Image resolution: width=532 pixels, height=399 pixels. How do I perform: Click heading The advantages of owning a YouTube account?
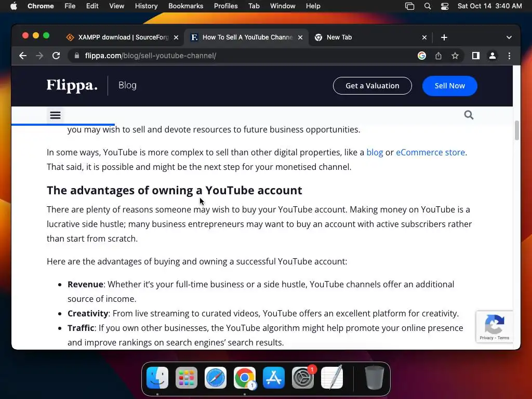tap(175, 190)
